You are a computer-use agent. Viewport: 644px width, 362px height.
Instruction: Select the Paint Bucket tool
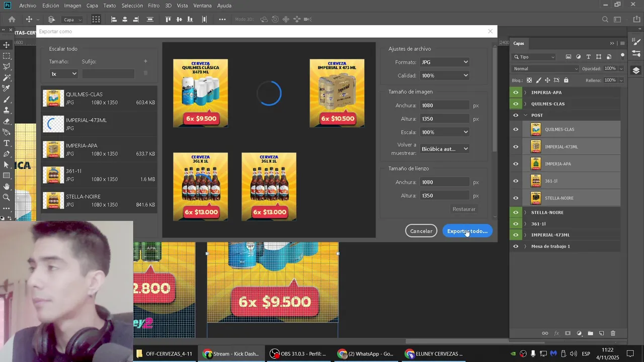pyautogui.click(x=7, y=132)
